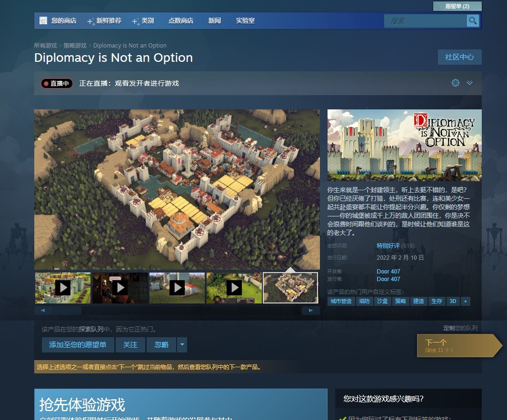Viewport: 507px width, 420px height.
Task: Click the search magnifier icon
Action: point(473,20)
